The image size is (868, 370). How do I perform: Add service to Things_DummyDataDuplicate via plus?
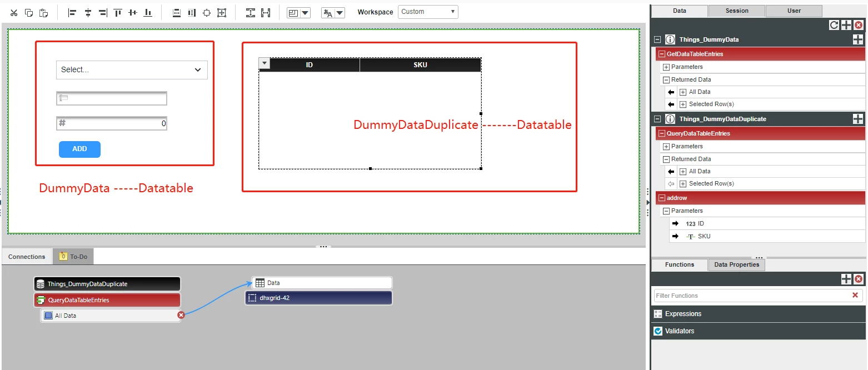(858, 119)
